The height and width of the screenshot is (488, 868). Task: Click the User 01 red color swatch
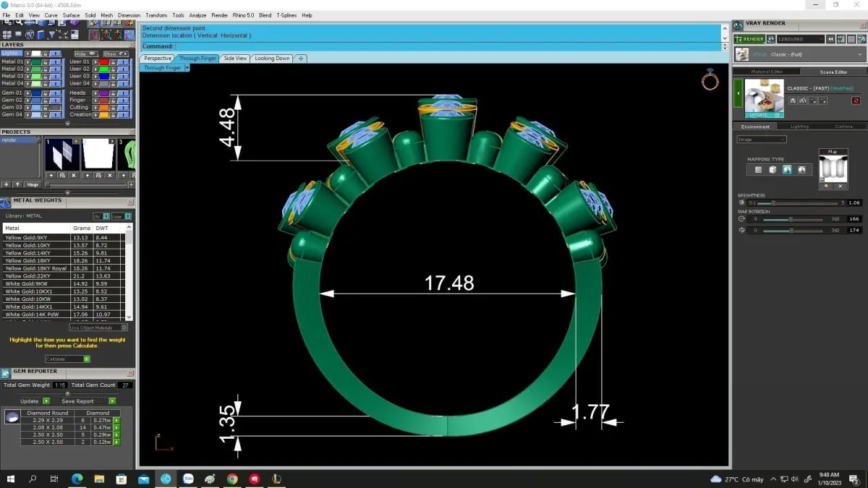pos(104,61)
